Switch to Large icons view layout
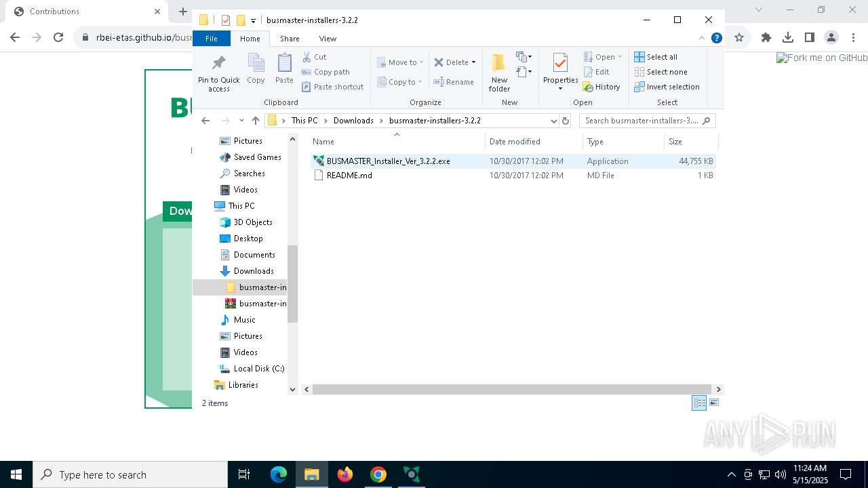The image size is (868, 488). [713, 403]
